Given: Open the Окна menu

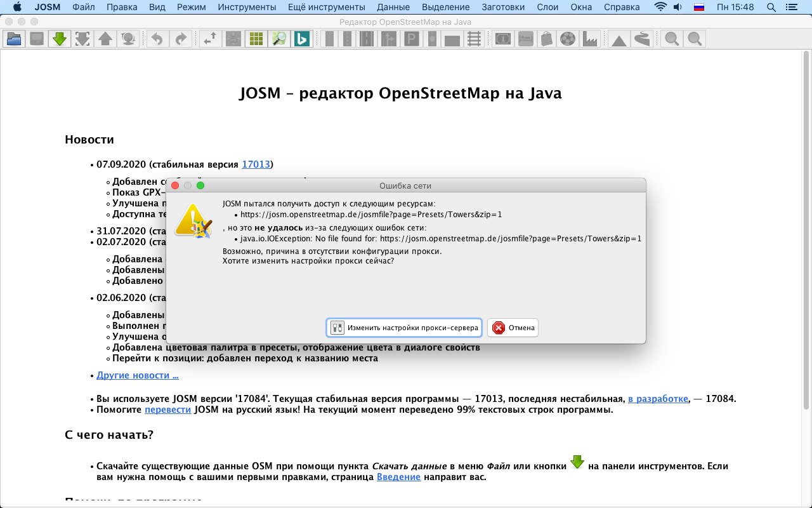Looking at the screenshot, I should pyautogui.click(x=581, y=7).
